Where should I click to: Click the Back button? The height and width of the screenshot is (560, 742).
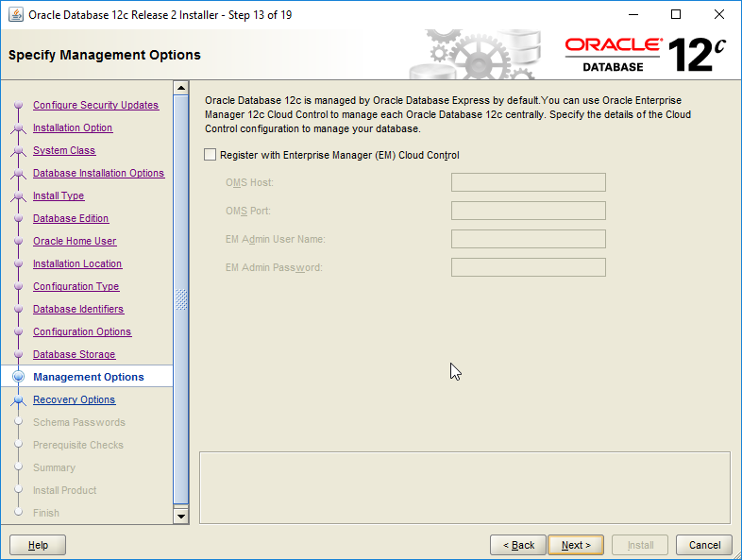click(x=518, y=545)
